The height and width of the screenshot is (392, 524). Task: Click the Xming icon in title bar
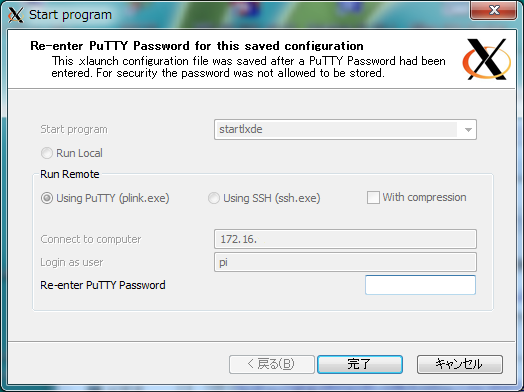[x=16, y=15]
